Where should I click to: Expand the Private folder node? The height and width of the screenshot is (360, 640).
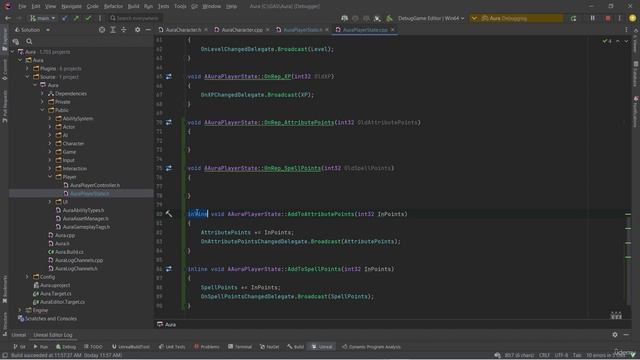42,102
